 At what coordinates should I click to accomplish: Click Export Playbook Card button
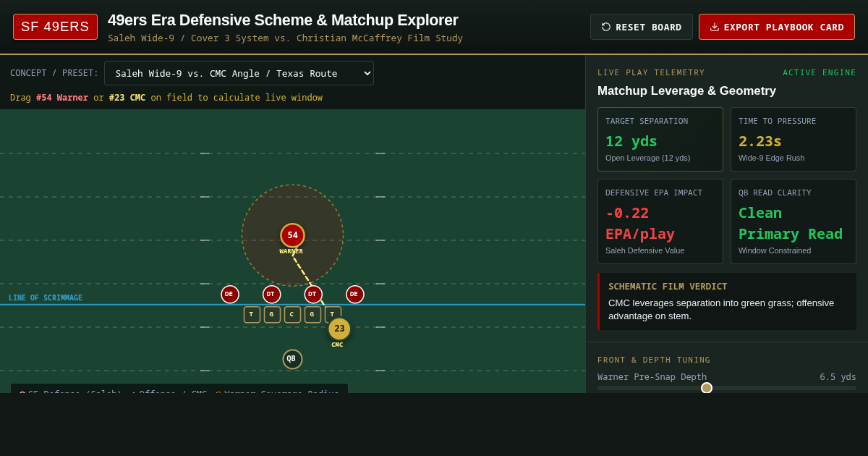[777, 27]
